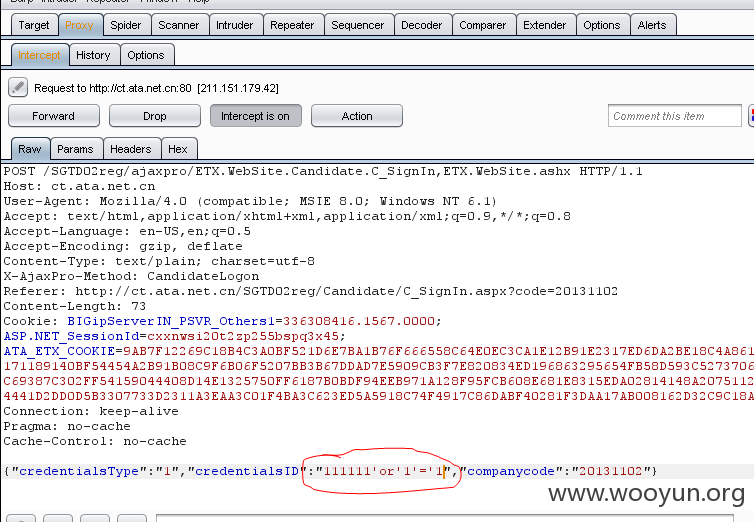This screenshot has width=754, height=522.
Task: Drop the intercepted request
Action: 155,116
